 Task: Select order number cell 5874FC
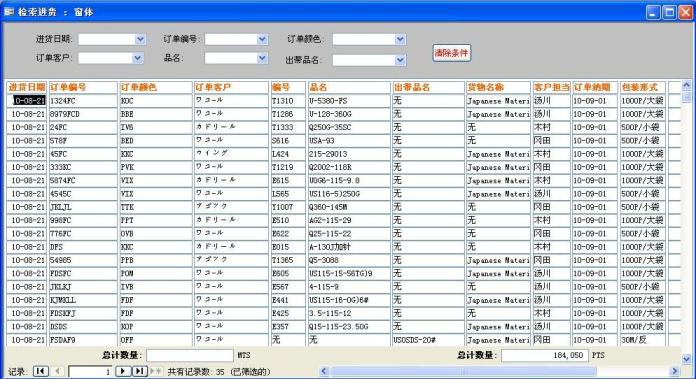tap(83, 181)
